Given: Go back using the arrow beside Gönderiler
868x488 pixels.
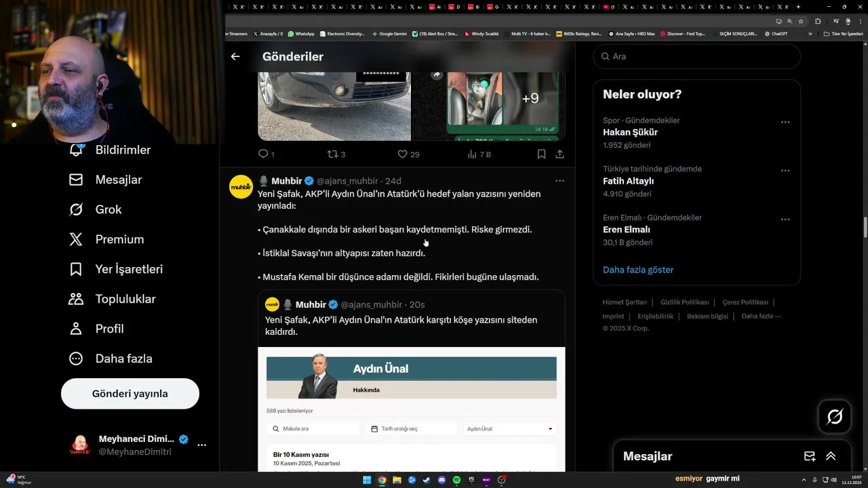Looking at the screenshot, I should (x=235, y=56).
